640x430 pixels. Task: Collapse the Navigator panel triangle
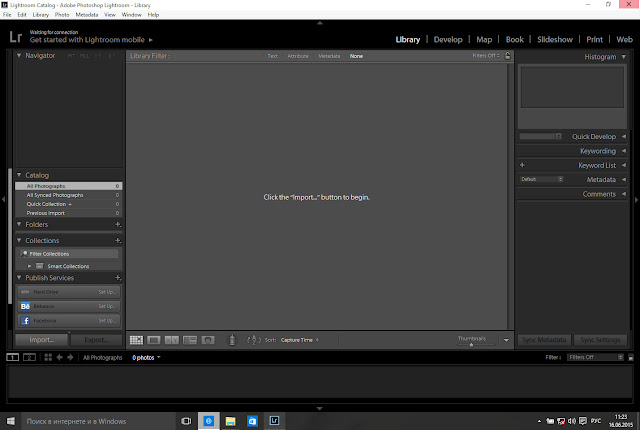point(19,55)
